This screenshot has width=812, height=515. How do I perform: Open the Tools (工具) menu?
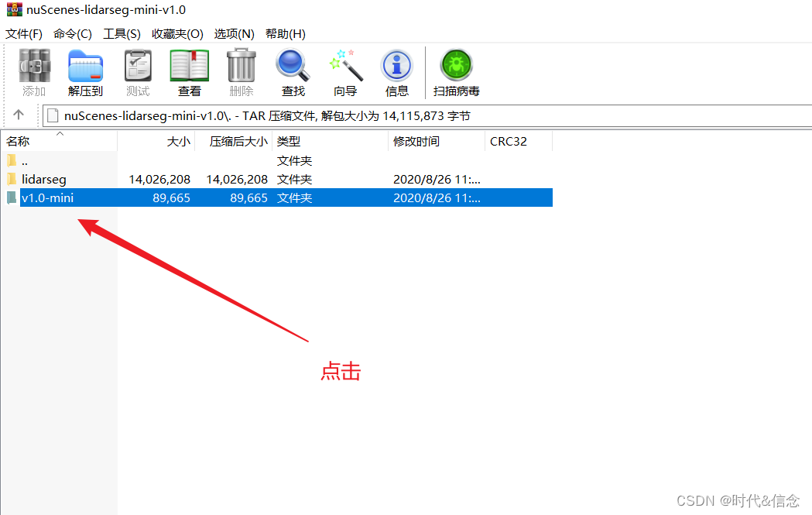pyautogui.click(x=122, y=33)
